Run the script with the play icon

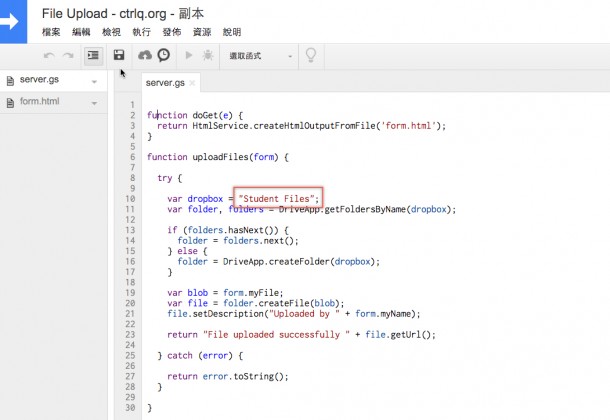click(x=189, y=55)
